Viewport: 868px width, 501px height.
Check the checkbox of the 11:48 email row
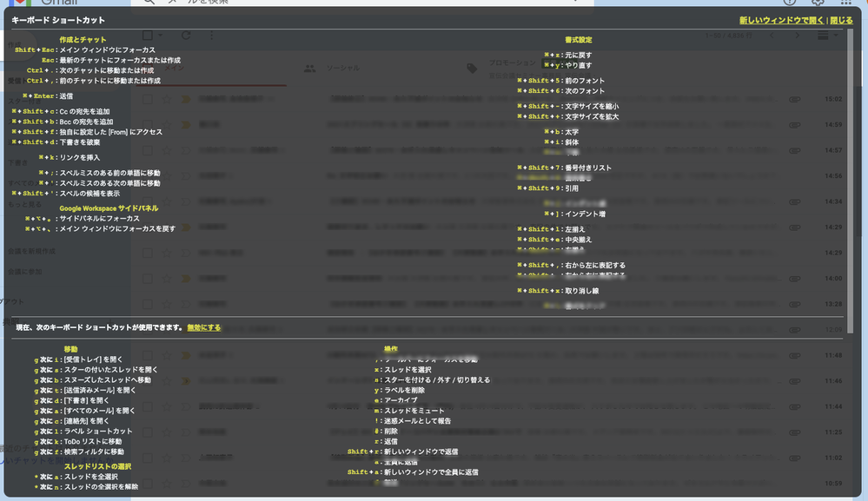pos(147,355)
